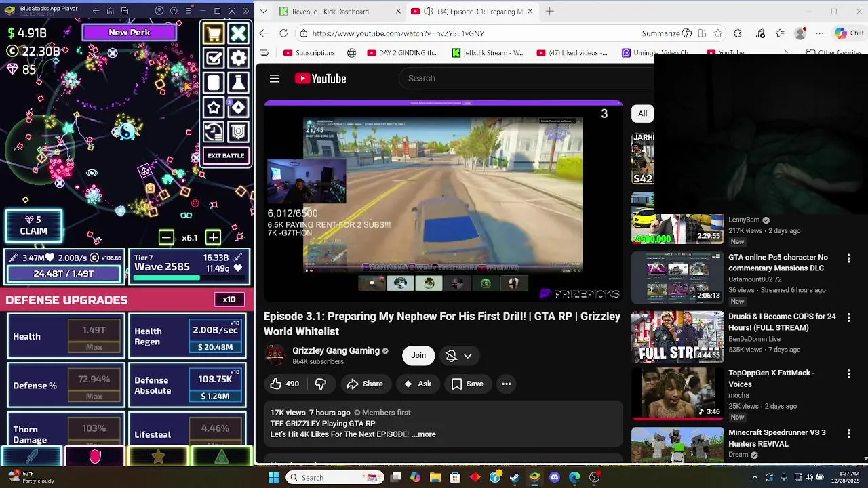Open BlueStacks account icon
Image resolution: width=868 pixels, height=488 pixels.
click(x=159, y=11)
